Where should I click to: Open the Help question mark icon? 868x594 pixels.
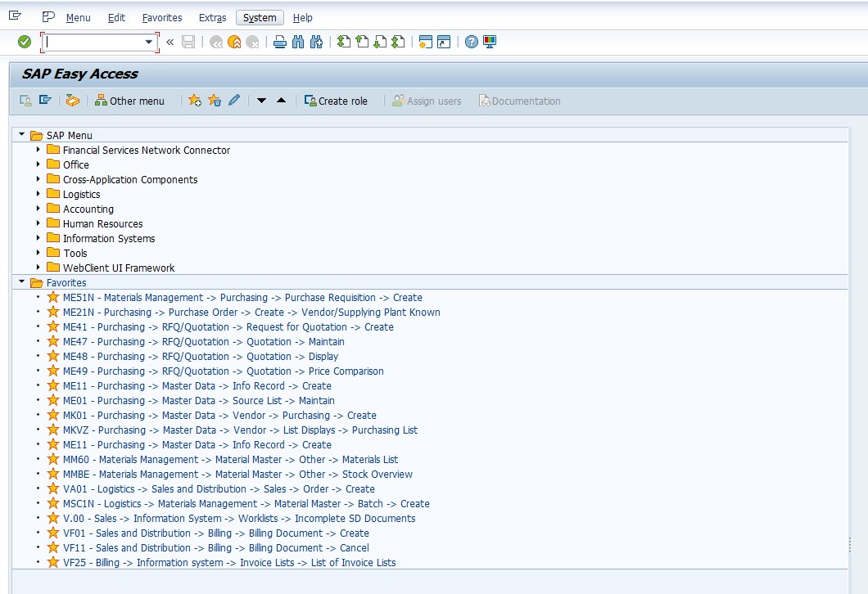coord(471,42)
